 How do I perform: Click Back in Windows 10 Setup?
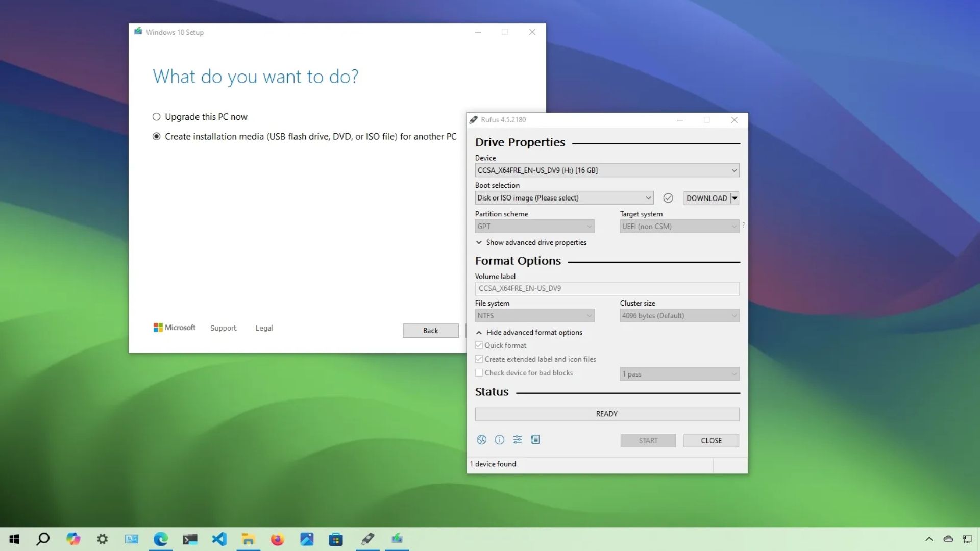pos(430,331)
